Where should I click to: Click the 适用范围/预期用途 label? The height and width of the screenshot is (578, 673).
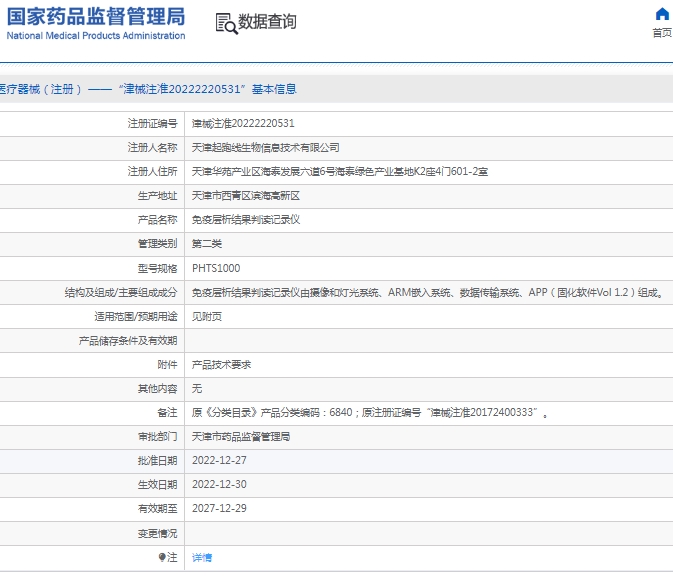[136, 317]
